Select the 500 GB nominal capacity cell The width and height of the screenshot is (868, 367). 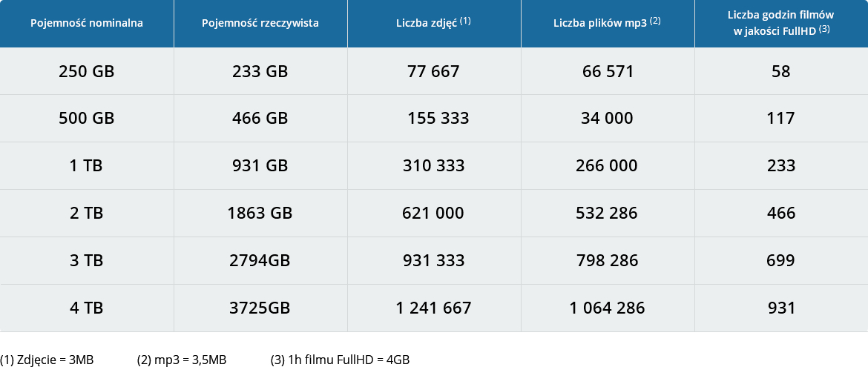point(87,119)
